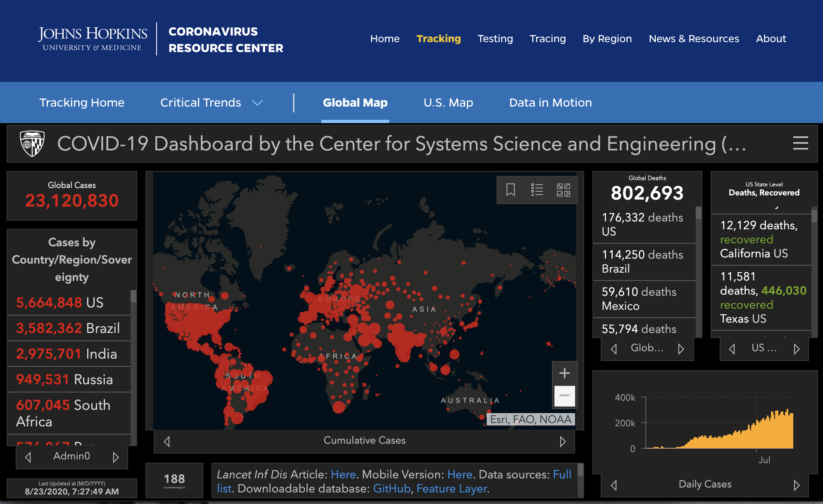Image resolution: width=823 pixels, height=504 pixels.
Task: Click previous arrow beside Cumulative Cases
Action: (167, 441)
